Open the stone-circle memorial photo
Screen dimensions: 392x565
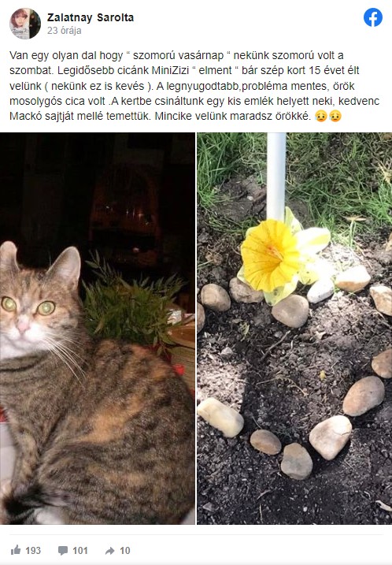coord(294,329)
